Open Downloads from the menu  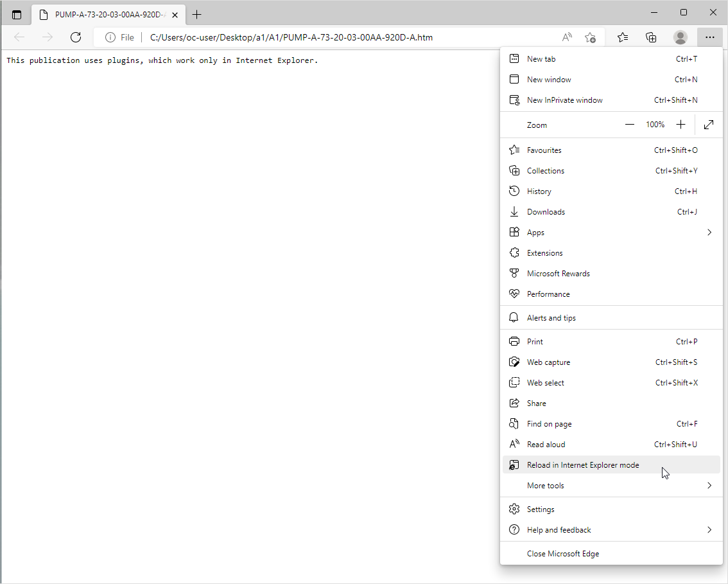click(611, 212)
